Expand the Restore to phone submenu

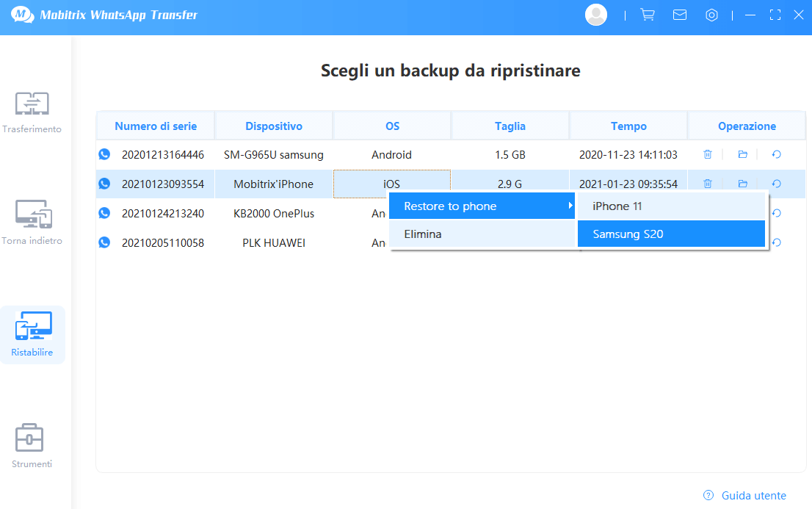pyautogui.click(x=482, y=206)
